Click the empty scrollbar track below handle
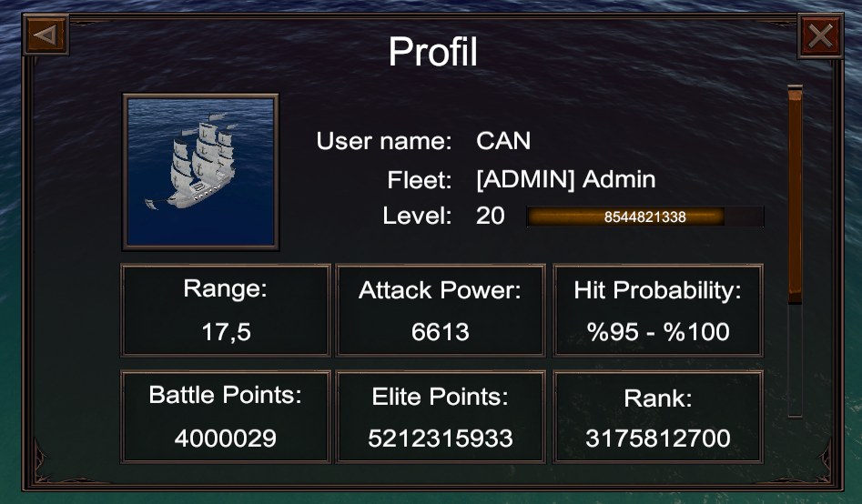The image size is (862, 504). [795, 359]
